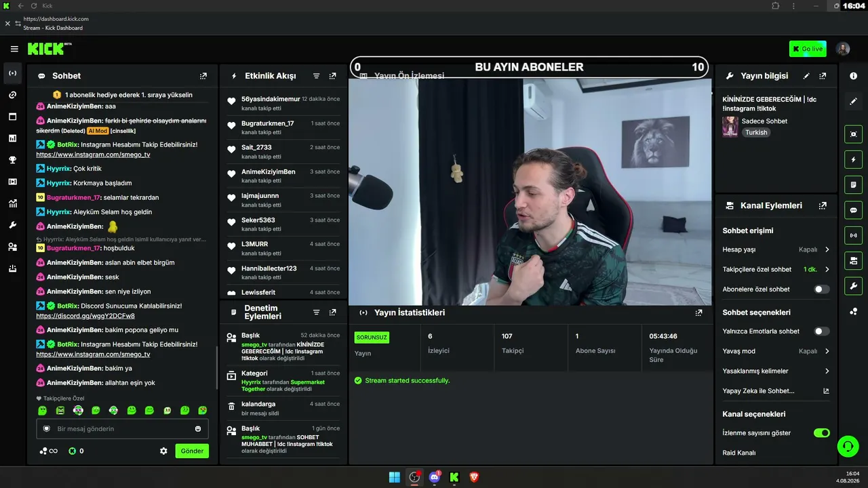Viewport: 868px width, 488px height.
Task: Click the stream preview video
Action: click(x=530, y=192)
